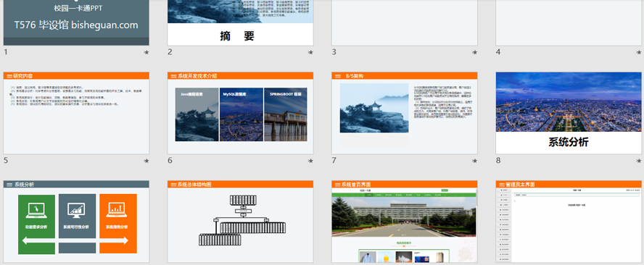Select blank slide 3 thumbnail

click(405, 22)
